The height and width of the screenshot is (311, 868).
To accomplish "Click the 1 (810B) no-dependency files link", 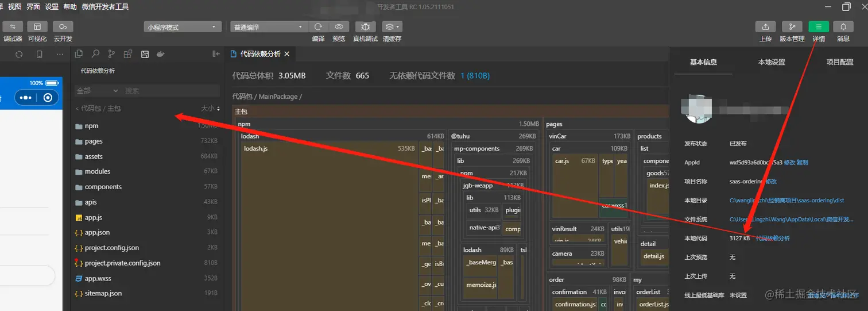I will (475, 75).
